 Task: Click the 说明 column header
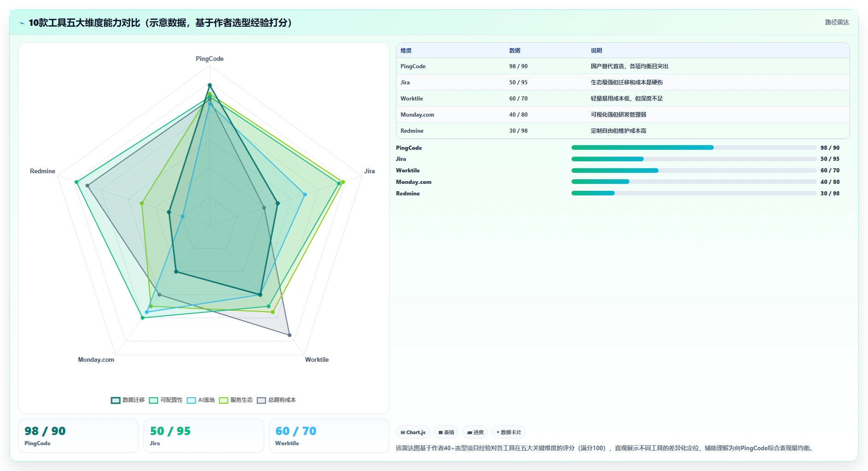(596, 51)
